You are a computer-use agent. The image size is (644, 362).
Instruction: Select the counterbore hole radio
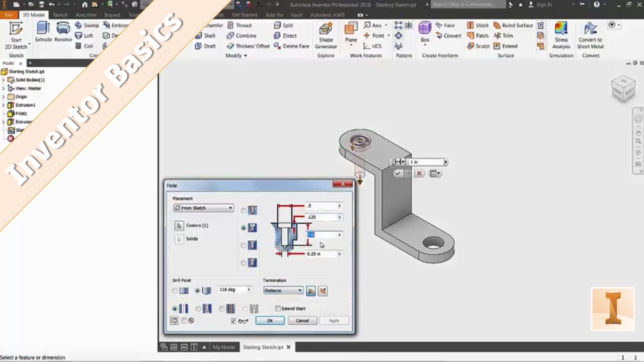point(244,228)
